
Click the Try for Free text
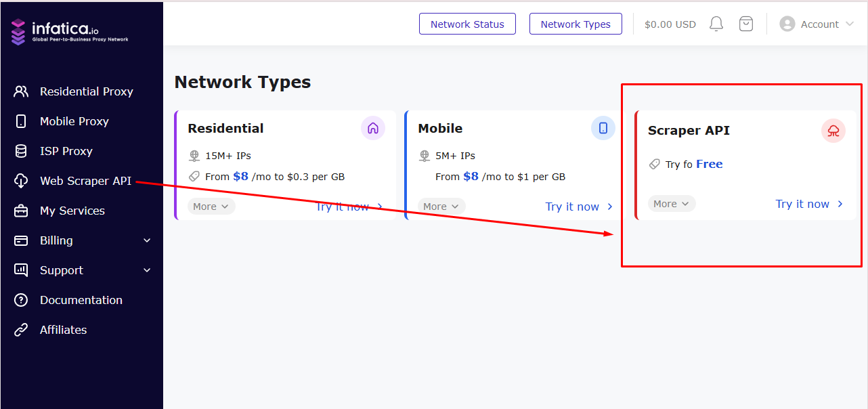694,164
